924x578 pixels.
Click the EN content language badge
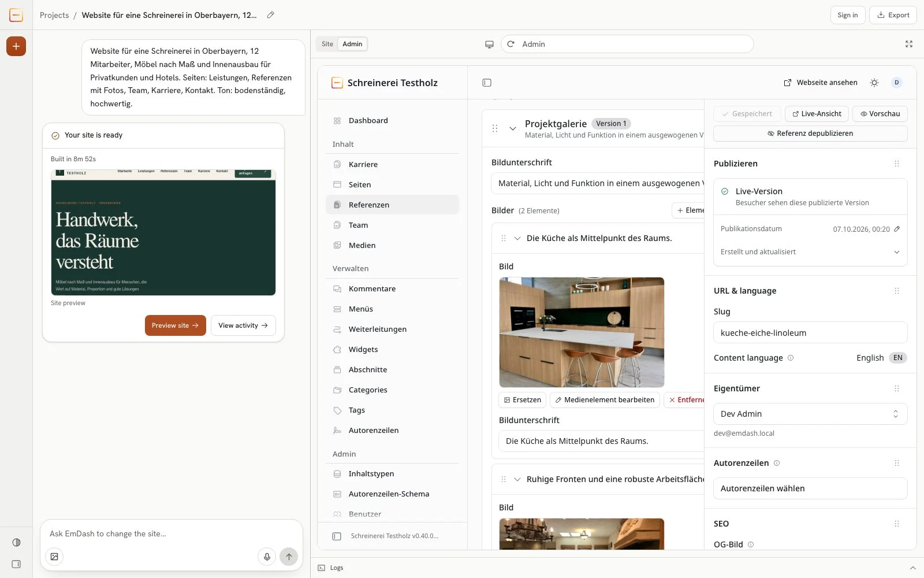[898, 358]
